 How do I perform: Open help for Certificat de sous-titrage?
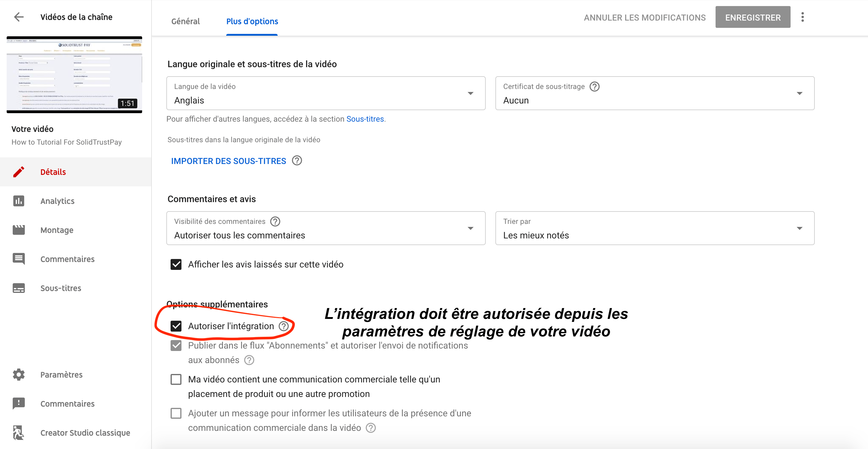[x=594, y=87]
